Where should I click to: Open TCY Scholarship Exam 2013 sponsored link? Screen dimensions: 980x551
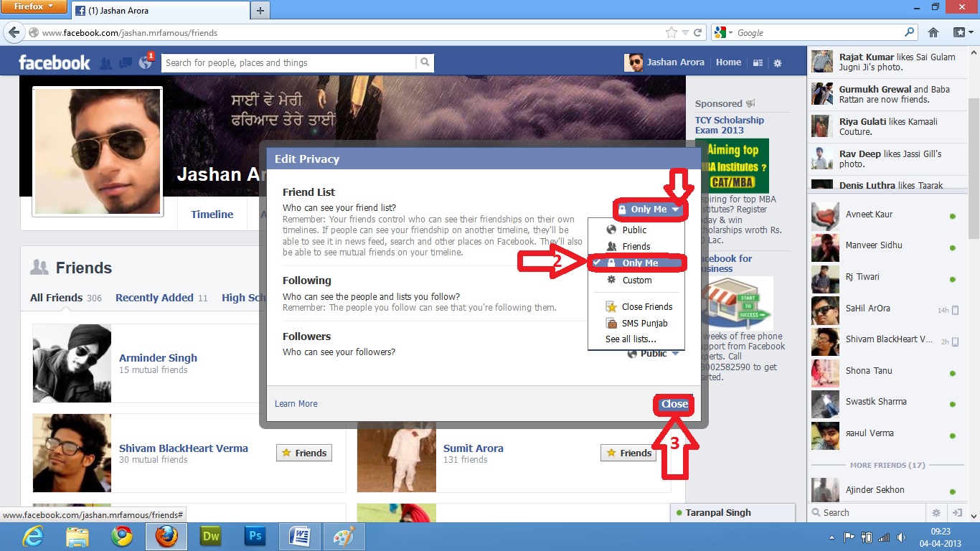pyautogui.click(x=730, y=125)
